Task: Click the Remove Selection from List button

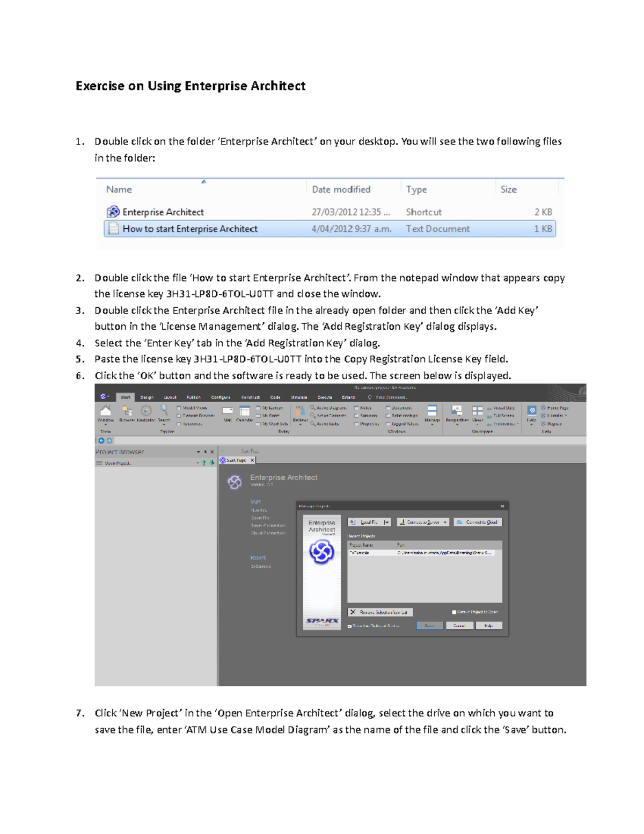Action: point(379,612)
